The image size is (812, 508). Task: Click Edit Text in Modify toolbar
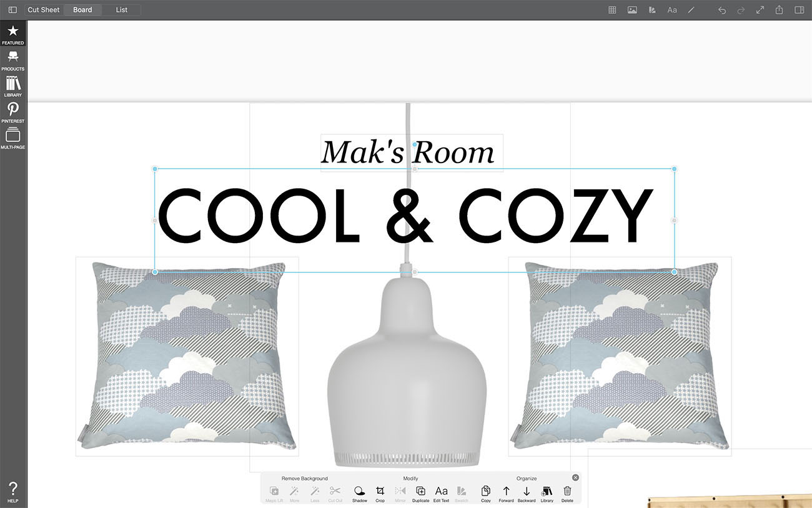pyautogui.click(x=441, y=493)
